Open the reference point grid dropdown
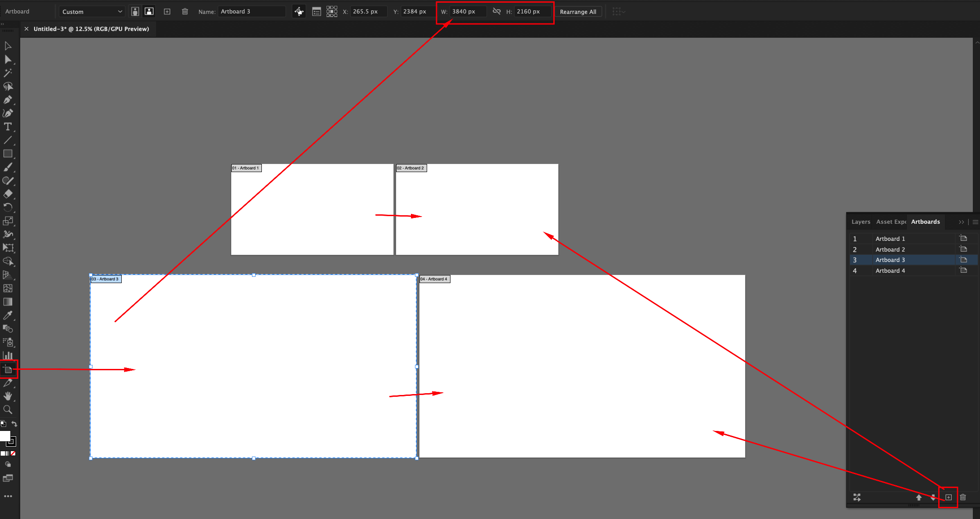Viewport: 980px width, 519px height. pyautogui.click(x=332, y=11)
